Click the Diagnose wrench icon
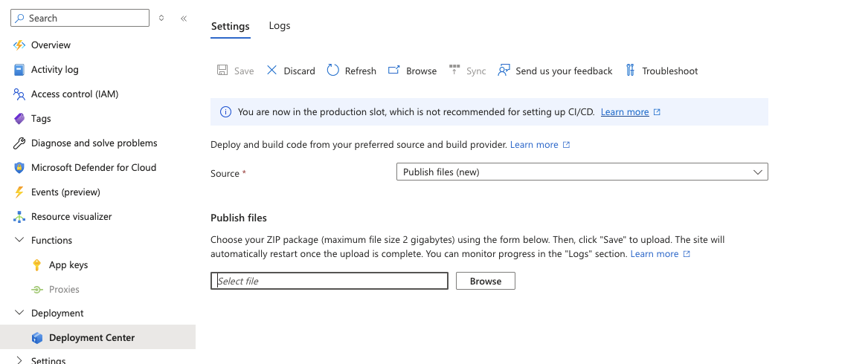Screen dimensions: 868x364 [x=19, y=143]
